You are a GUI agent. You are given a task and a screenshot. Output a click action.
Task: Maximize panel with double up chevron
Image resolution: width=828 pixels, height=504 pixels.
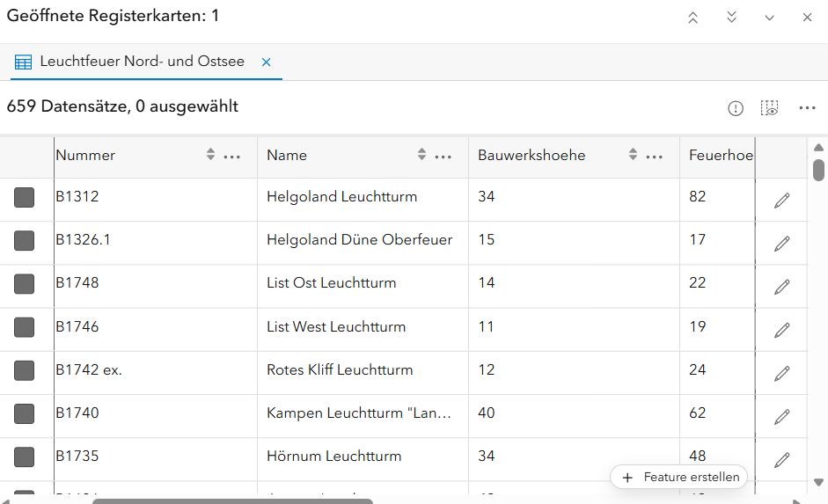click(693, 18)
